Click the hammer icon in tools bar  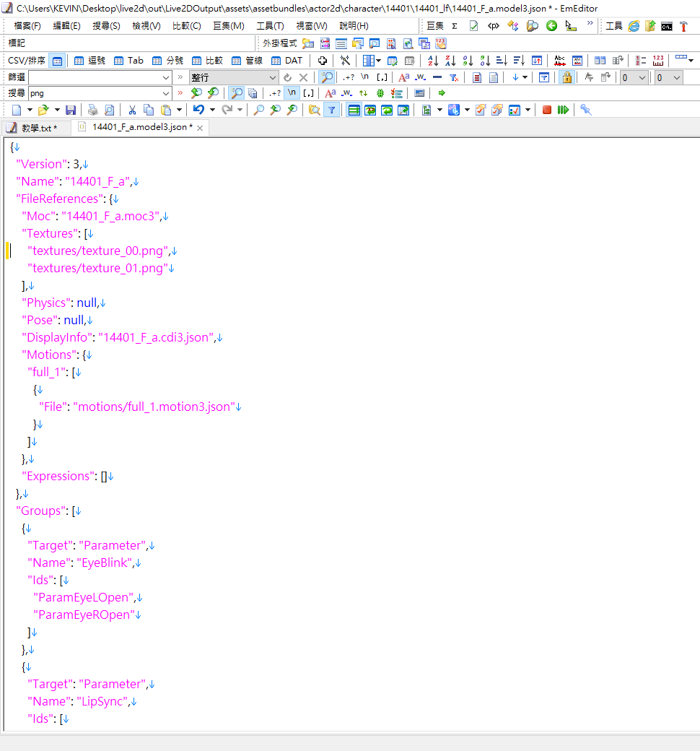[x=683, y=26]
